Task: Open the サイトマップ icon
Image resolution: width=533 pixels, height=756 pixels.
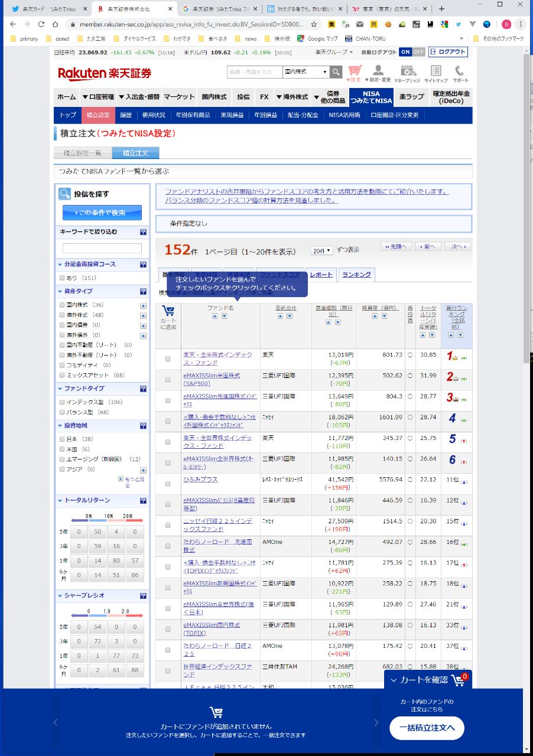Action: click(435, 73)
